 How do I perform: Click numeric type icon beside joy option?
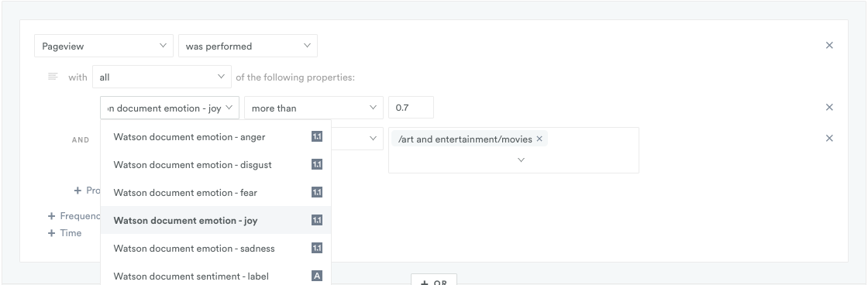pyautogui.click(x=317, y=220)
